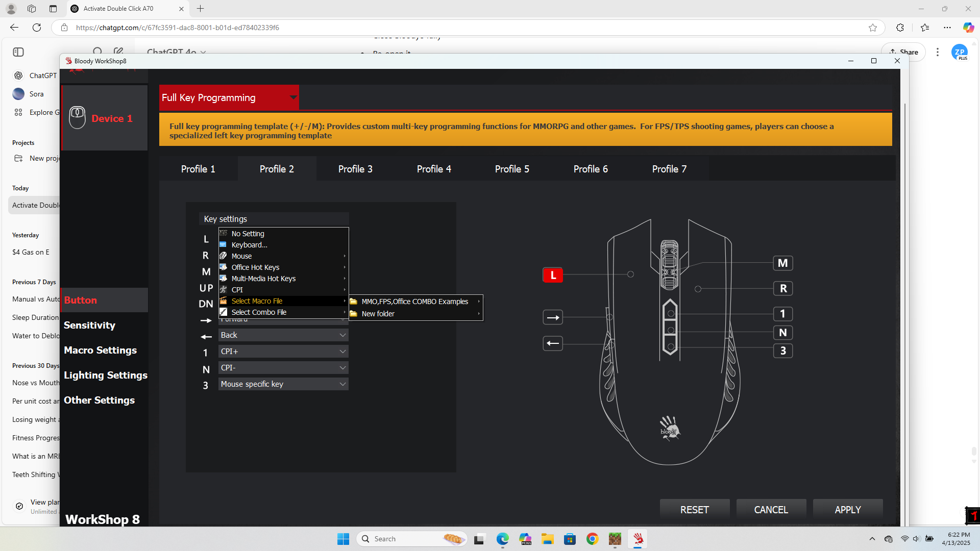Expand the Mouse specific key dropdown

(x=342, y=384)
